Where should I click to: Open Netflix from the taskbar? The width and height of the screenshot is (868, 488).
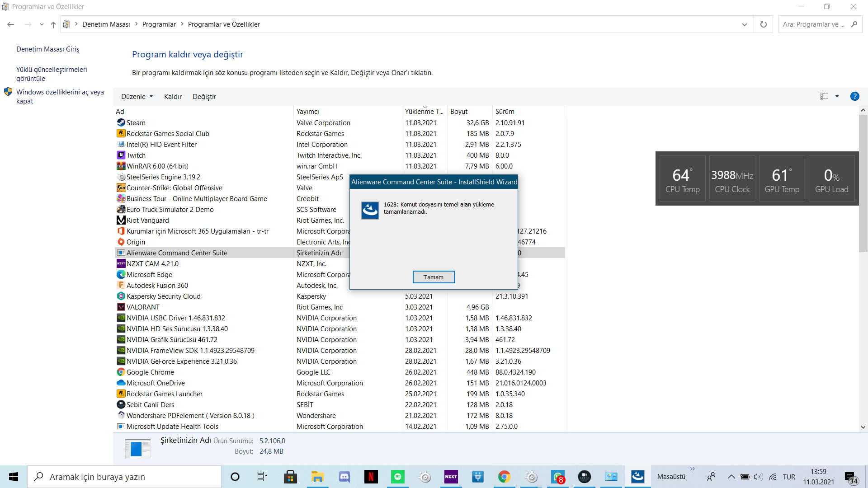point(371,477)
